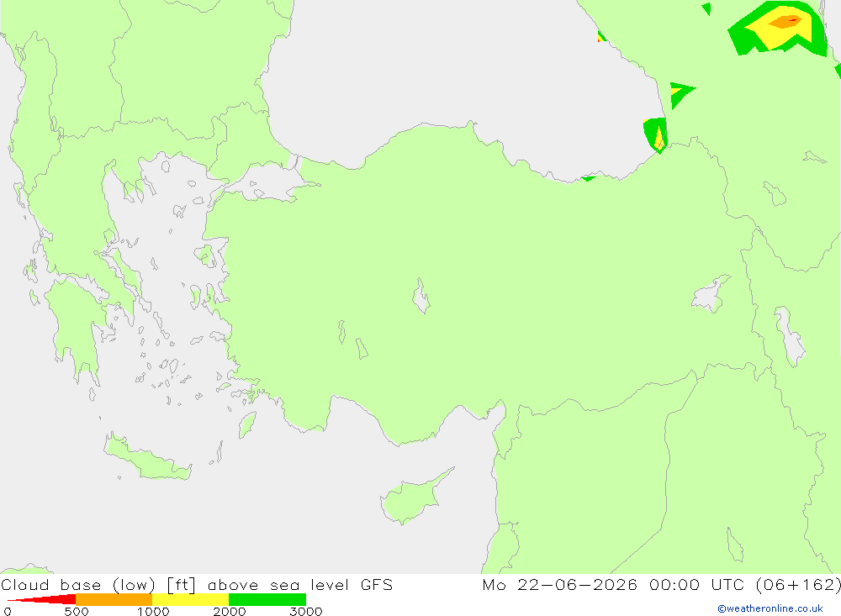Image resolution: width=841 pixels, height=616 pixels.
Task: Click the green 2000-3000 legend segment
Action: click(267, 599)
